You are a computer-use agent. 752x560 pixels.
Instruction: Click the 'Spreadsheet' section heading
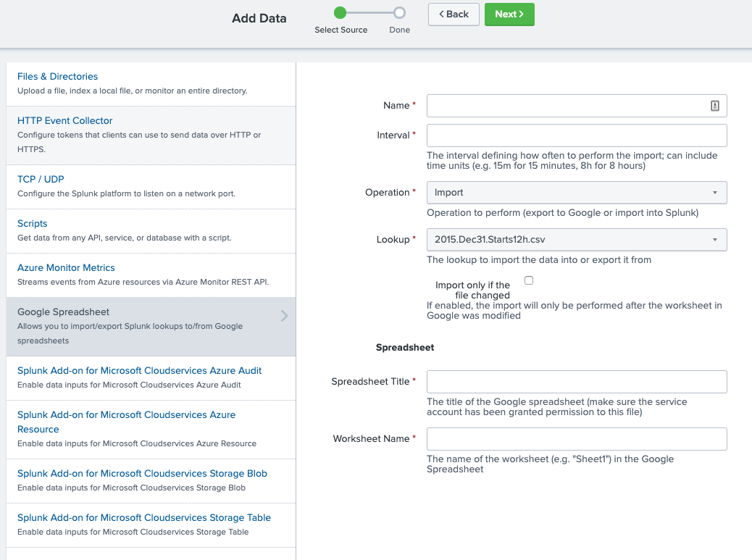(x=405, y=348)
